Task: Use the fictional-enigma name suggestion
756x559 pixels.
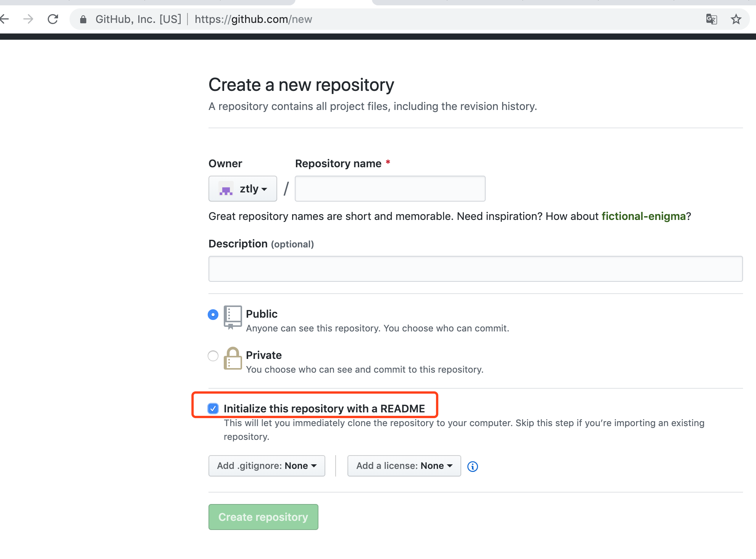Action: pos(644,216)
